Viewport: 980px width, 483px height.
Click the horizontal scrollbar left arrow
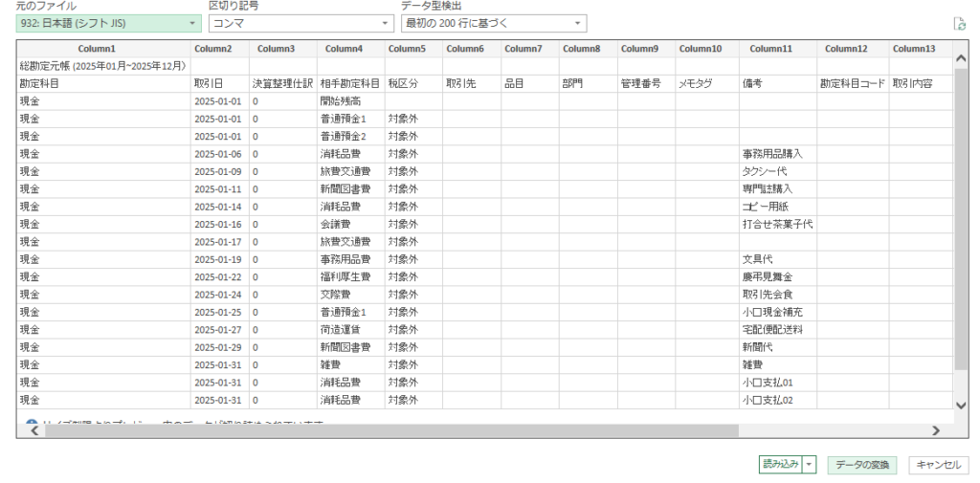[35, 430]
